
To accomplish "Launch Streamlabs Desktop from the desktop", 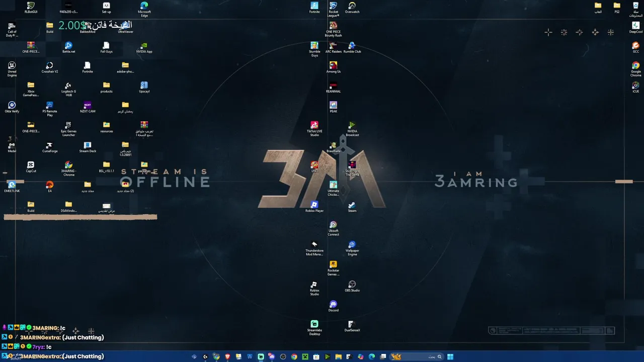I will click(x=314, y=328).
